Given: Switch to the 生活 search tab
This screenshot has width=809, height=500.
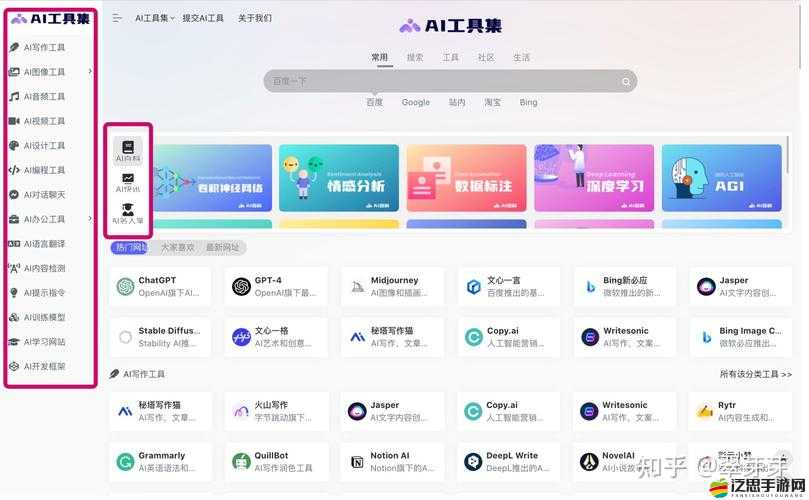Looking at the screenshot, I should coord(521,57).
